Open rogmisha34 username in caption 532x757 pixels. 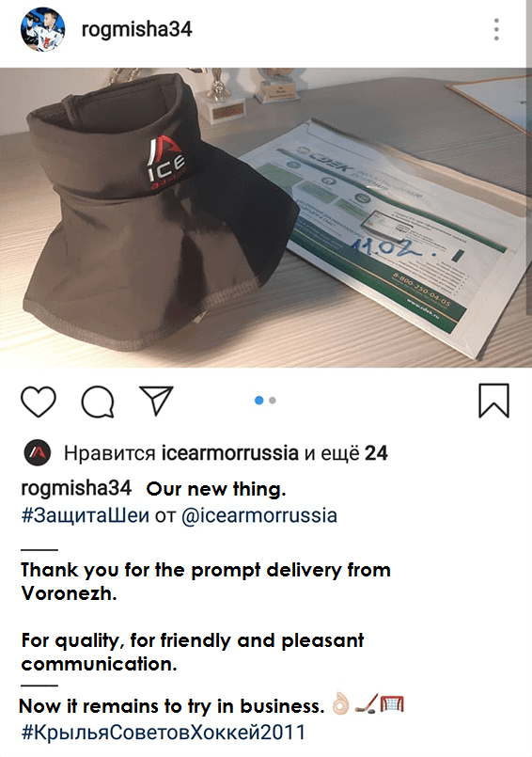click(76, 488)
